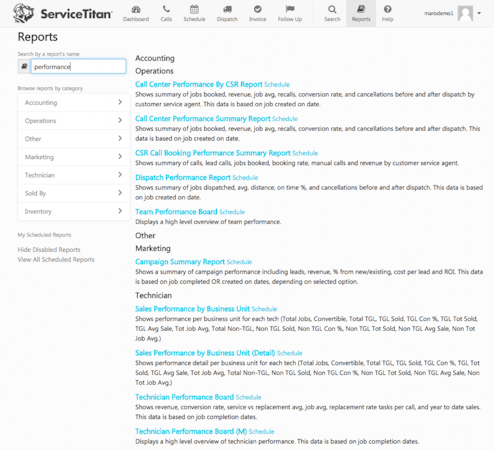Open Technician Performance Board (M) report
Screen dimensions: 494x450
click(191, 431)
